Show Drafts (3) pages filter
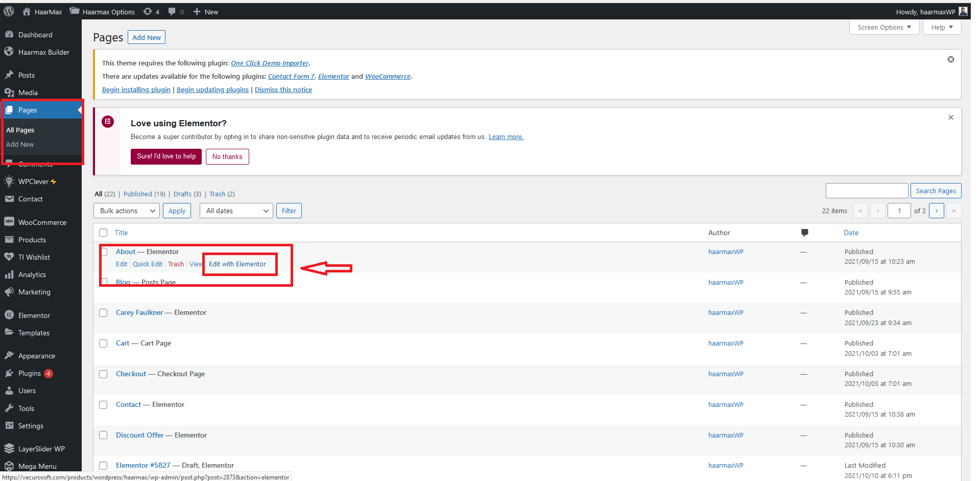The image size is (980, 481). [x=187, y=194]
